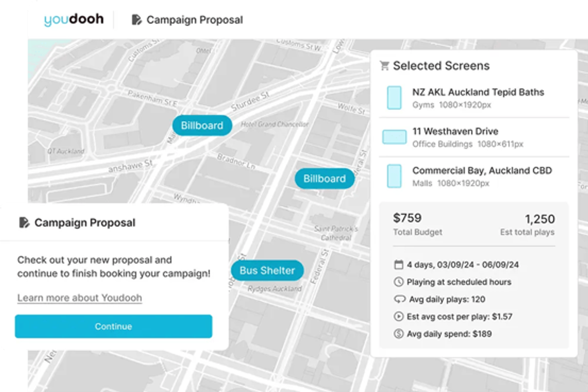Viewport: 588px width, 392px height.
Task: Select the portrait thumbnail for Commercial Bay
Action: pyautogui.click(x=394, y=176)
